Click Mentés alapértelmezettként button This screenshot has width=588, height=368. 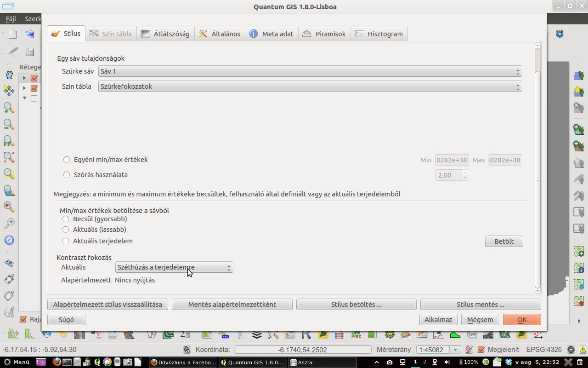[232, 305]
